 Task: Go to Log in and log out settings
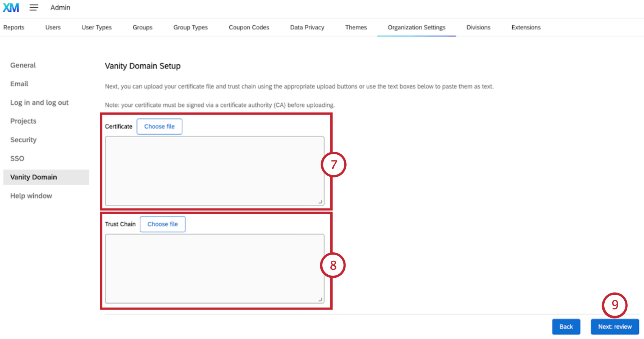coord(39,103)
